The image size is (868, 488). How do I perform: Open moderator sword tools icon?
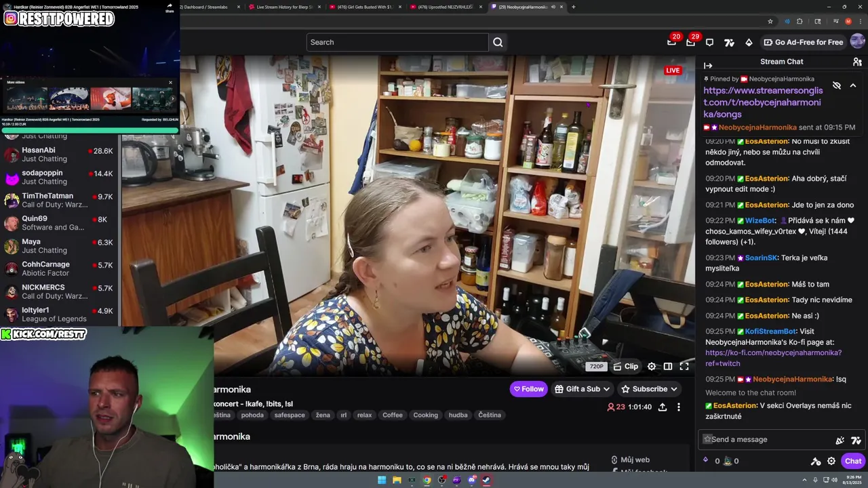click(816, 461)
